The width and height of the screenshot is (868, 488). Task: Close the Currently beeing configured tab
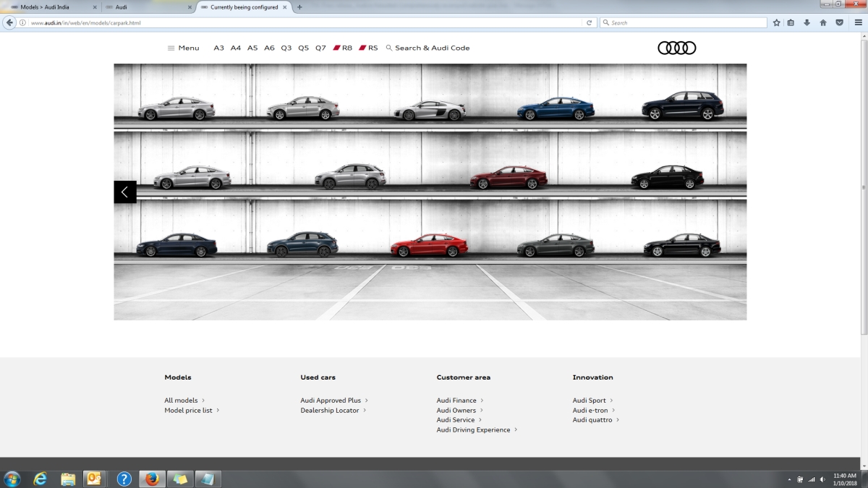coord(285,7)
